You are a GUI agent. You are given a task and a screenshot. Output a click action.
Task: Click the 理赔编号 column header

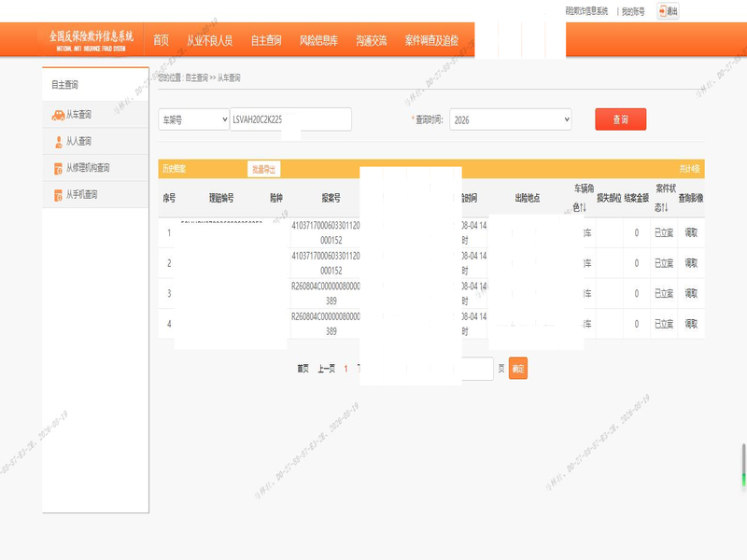point(221,198)
